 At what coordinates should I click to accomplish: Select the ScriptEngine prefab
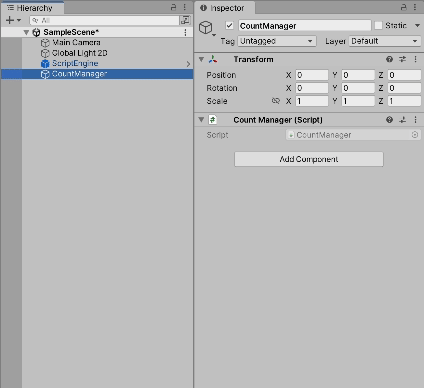[75, 63]
